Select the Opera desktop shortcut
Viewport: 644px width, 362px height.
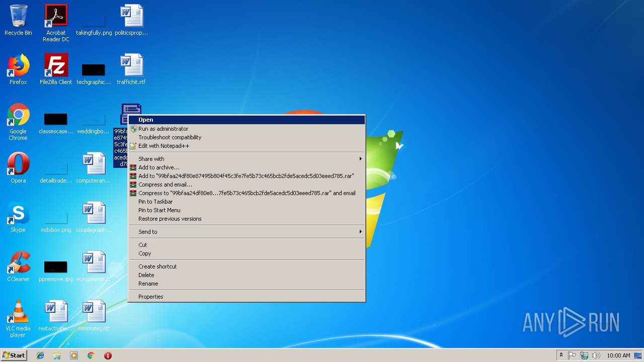coord(18,168)
